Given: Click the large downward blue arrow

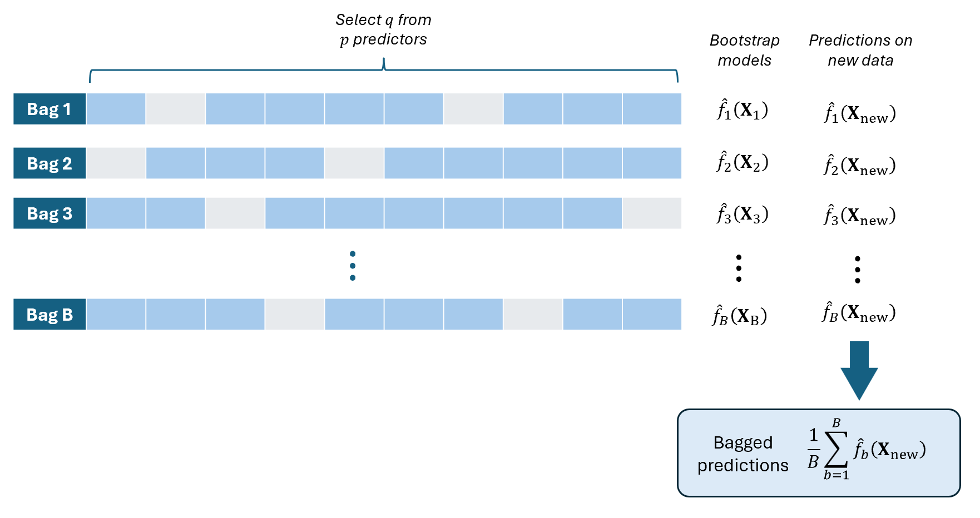Looking at the screenshot, I should [x=859, y=371].
